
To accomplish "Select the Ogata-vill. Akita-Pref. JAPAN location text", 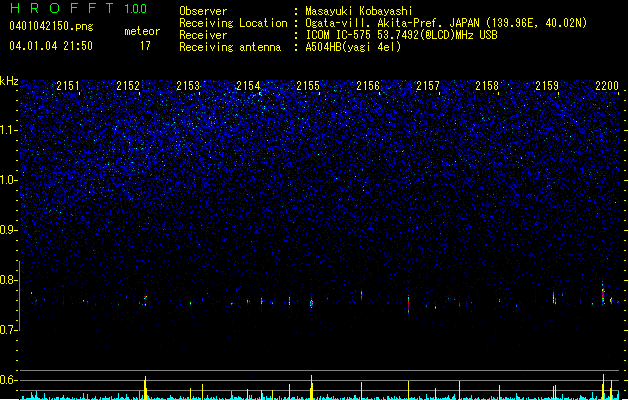I will tap(446, 23).
